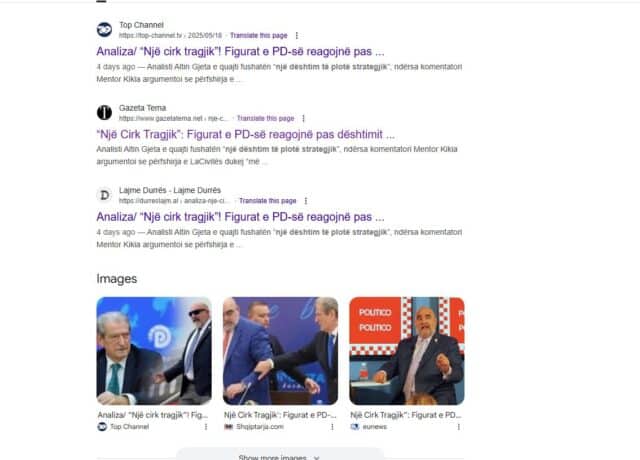Open Gazeta Tema 'Një Cirk Tragjik' headline

coord(246,134)
